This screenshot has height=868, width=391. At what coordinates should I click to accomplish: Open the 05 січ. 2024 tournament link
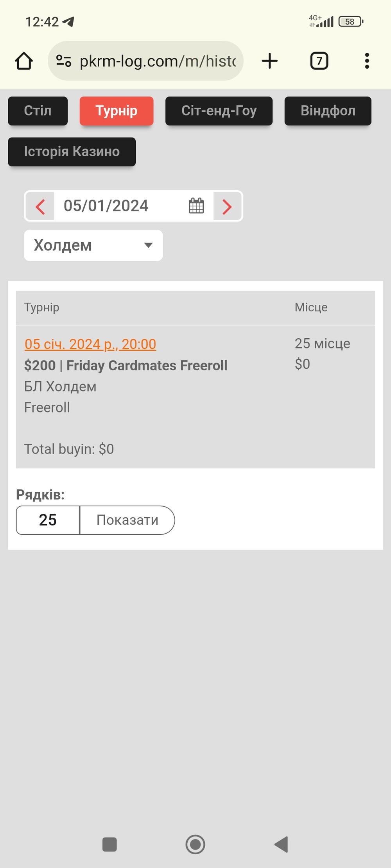(90, 344)
